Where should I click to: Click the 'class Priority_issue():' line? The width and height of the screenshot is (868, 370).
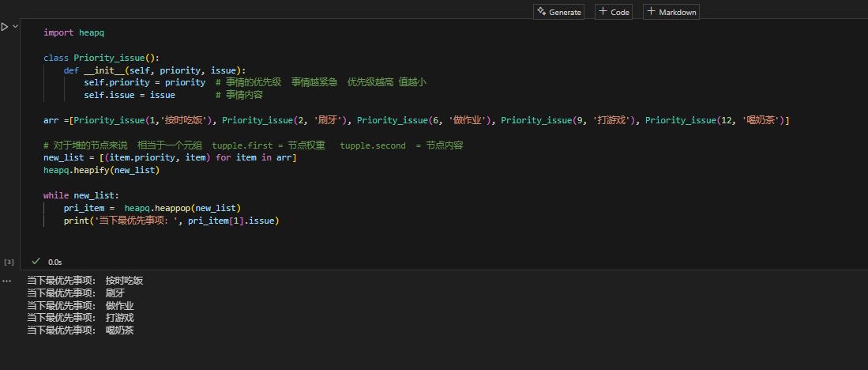[x=102, y=58]
